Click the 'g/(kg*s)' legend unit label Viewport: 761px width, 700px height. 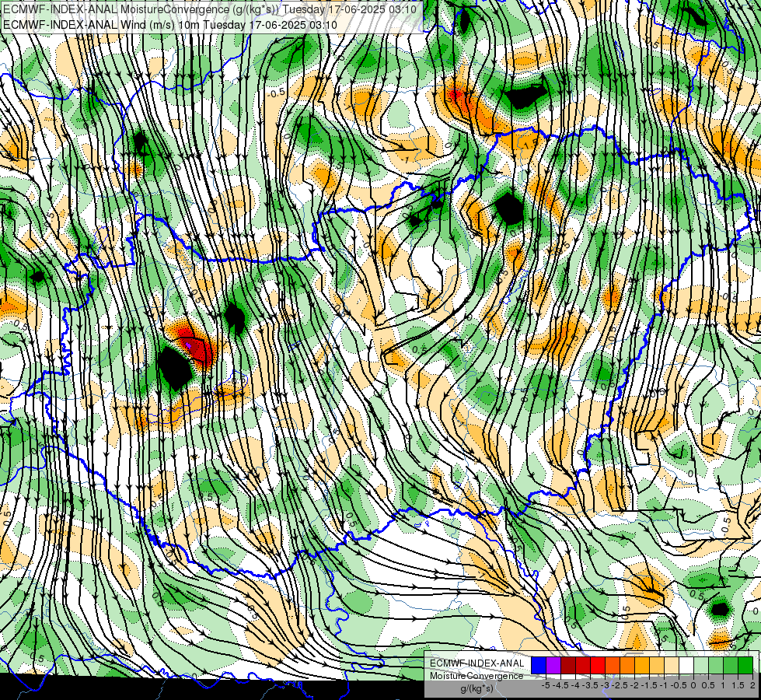click(x=477, y=688)
